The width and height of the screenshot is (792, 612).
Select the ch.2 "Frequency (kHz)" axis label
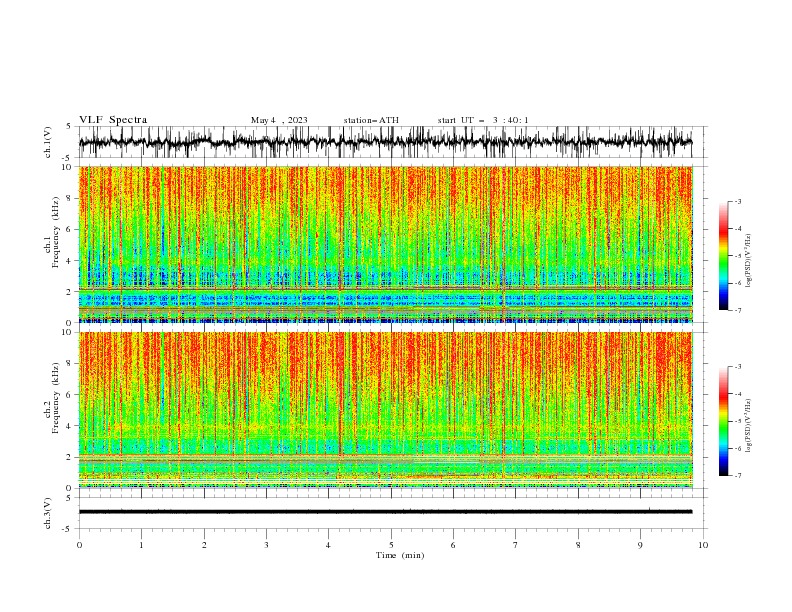[56, 398]
